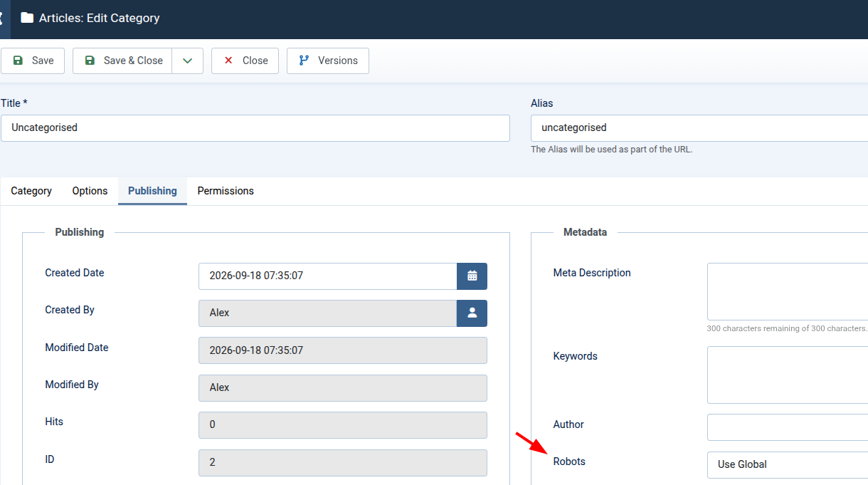
Task: Click the Modified By label
Action: point(72,385)
